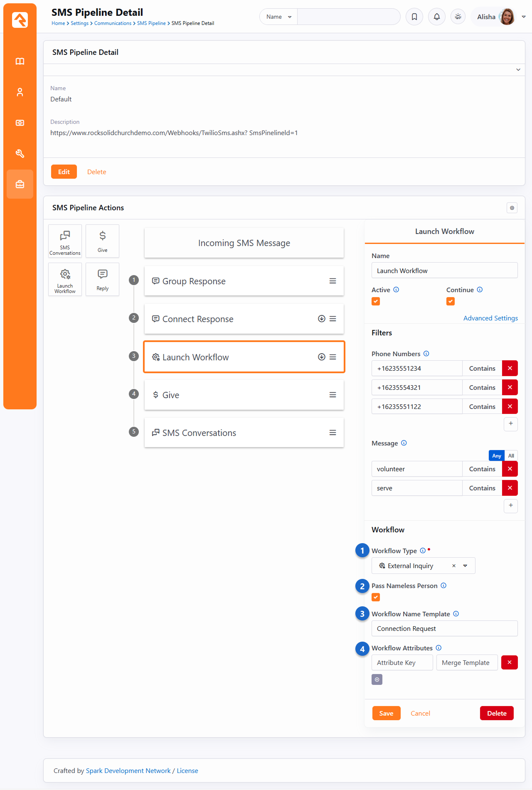Expand the Workflow Type dropdown

465,566
